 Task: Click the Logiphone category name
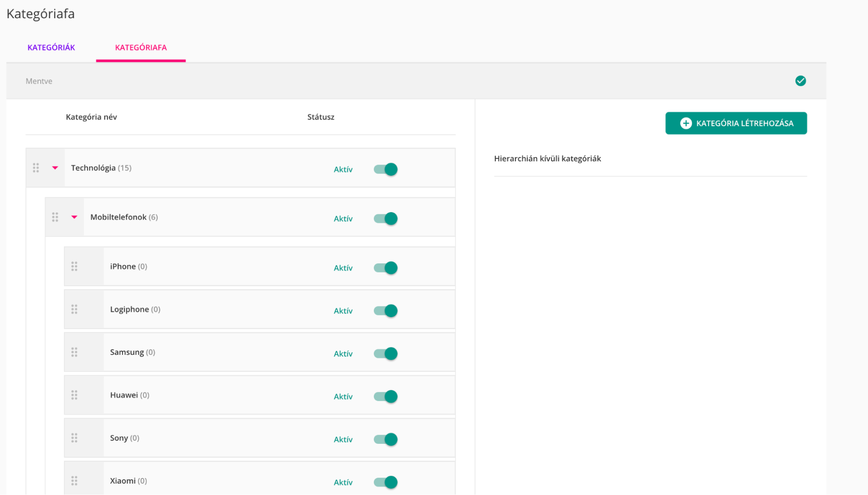pos(129,309)
